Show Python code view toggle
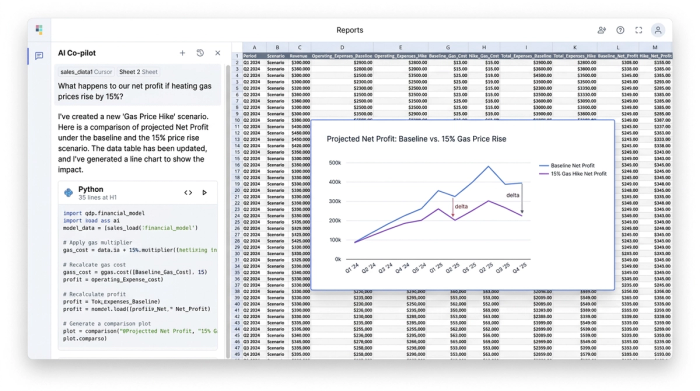 click(x=188, y=193)
